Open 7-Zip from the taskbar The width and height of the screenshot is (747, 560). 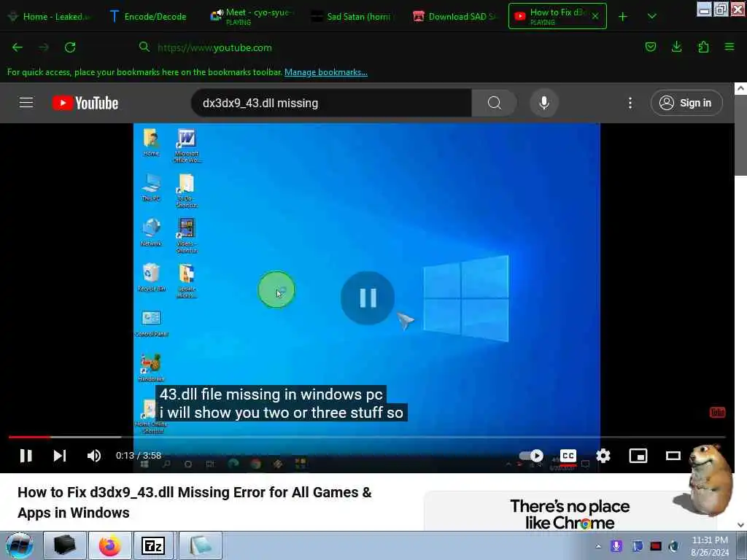coord(154,545)
